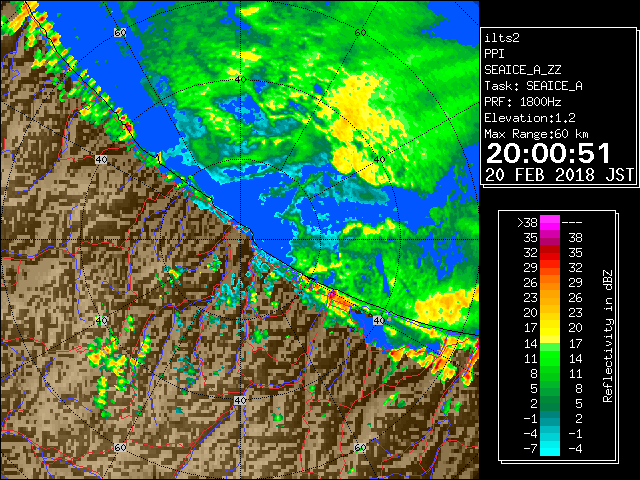Select the southeast '60' range ring label
Screen dimensions: 640x480
(360, 448)
